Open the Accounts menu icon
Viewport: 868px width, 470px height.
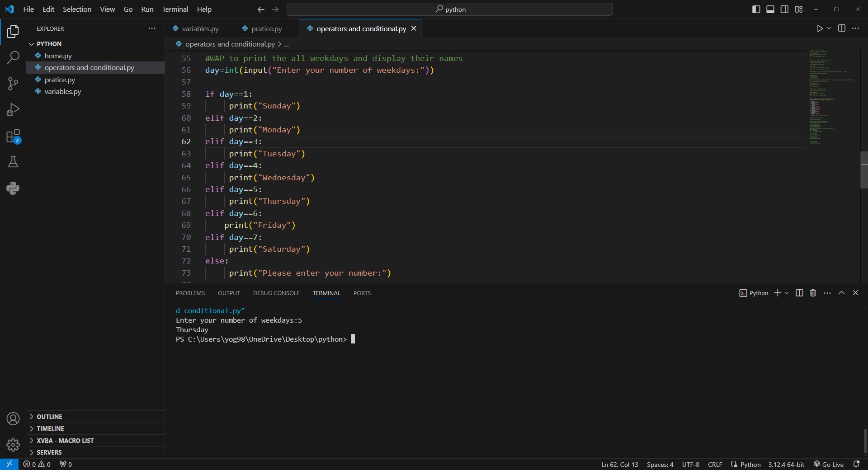(x=13, y=419)
